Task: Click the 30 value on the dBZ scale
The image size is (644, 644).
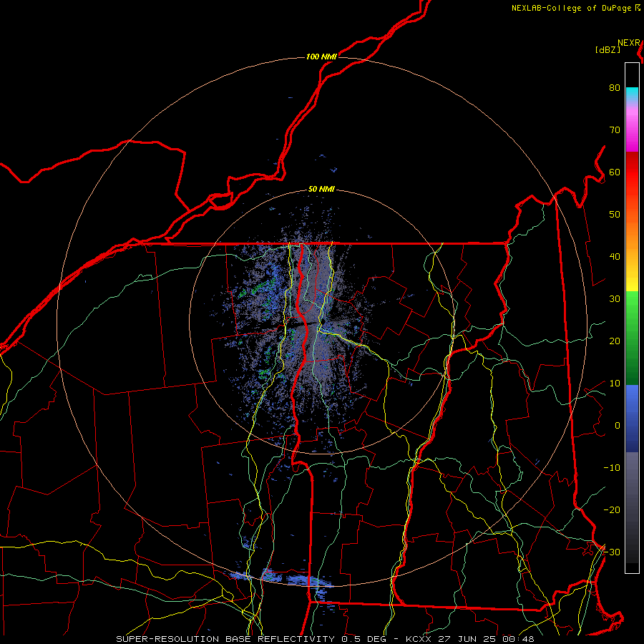Action: [615, 298]
